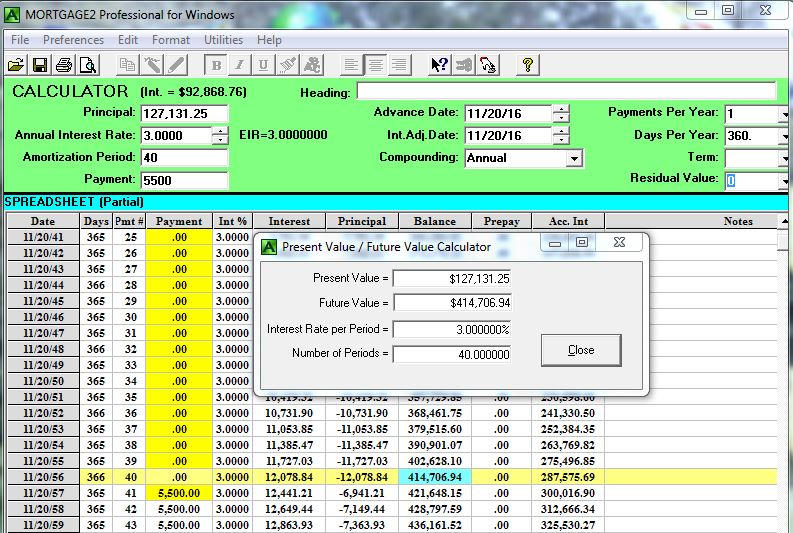Image resolution: width=793 pixels, height=533 pixels.
Task: Open the Utilities menu
Action: coord(223,40)
